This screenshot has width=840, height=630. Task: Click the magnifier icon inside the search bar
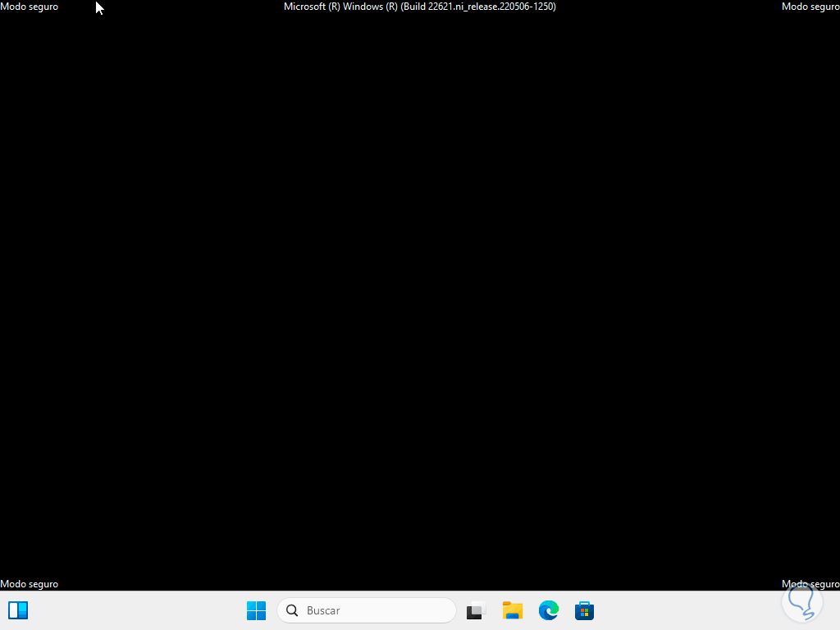(x=292, y=610)
